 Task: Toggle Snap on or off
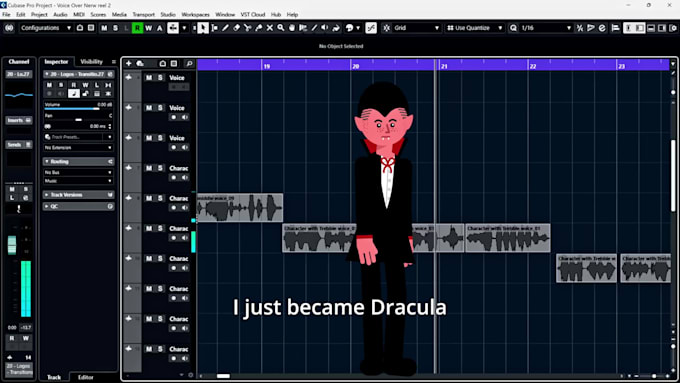(x=386, y=28)
